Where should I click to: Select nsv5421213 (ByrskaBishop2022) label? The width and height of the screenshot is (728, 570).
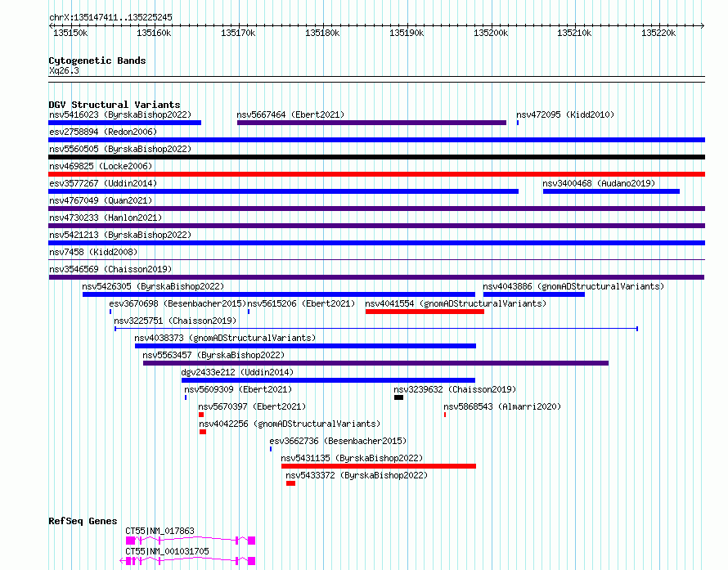tap(120, 235)
